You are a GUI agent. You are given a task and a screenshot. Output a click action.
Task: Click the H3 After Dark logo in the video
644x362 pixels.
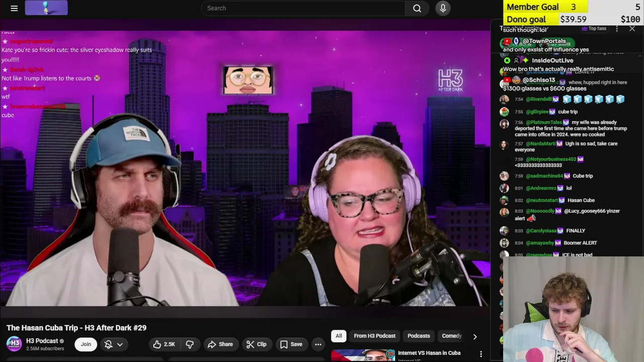pos(450,80)
